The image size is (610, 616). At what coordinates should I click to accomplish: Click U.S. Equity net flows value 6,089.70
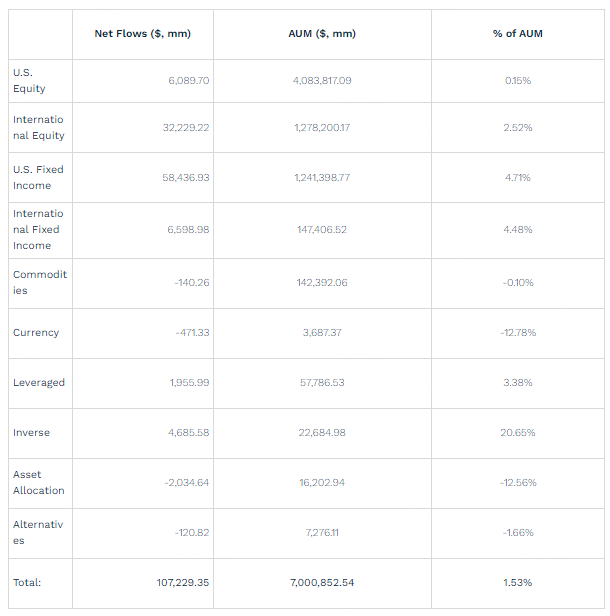tap(188, 80)
